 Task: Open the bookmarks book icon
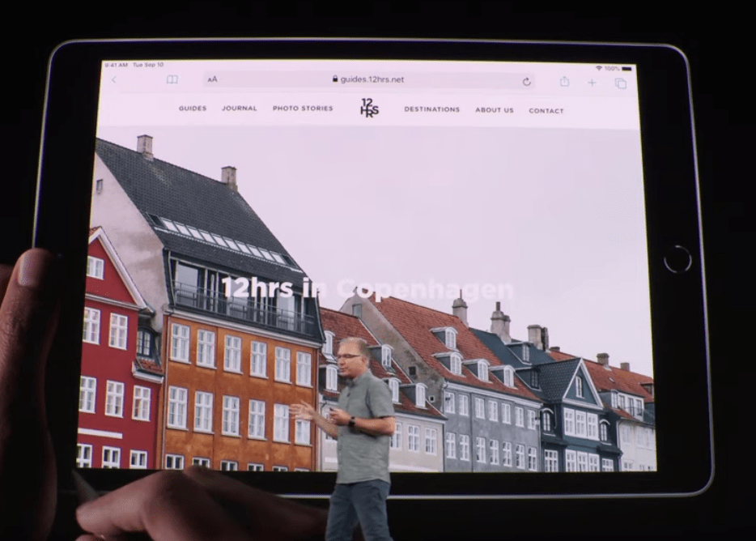pyautogui.click(x=172, y=79)
